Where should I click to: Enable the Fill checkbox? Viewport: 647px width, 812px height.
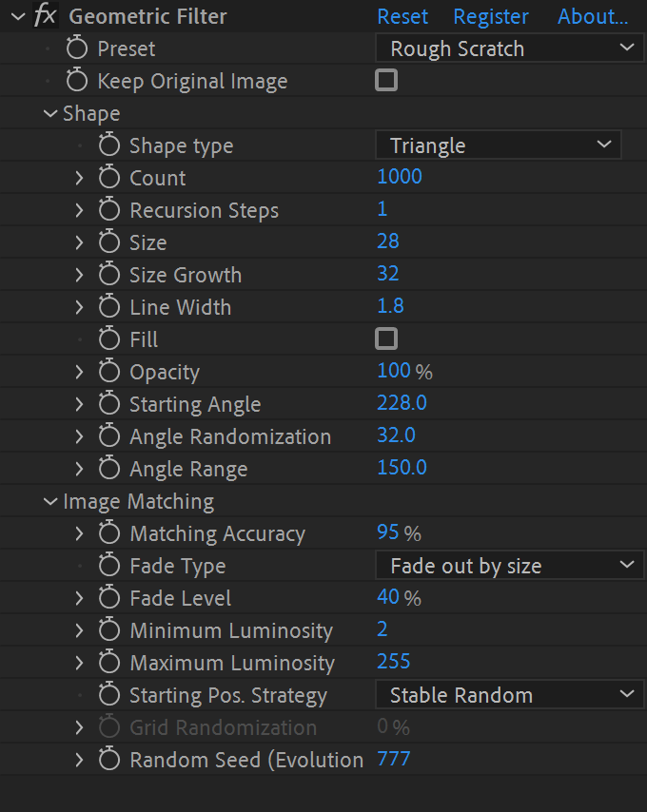386,338
